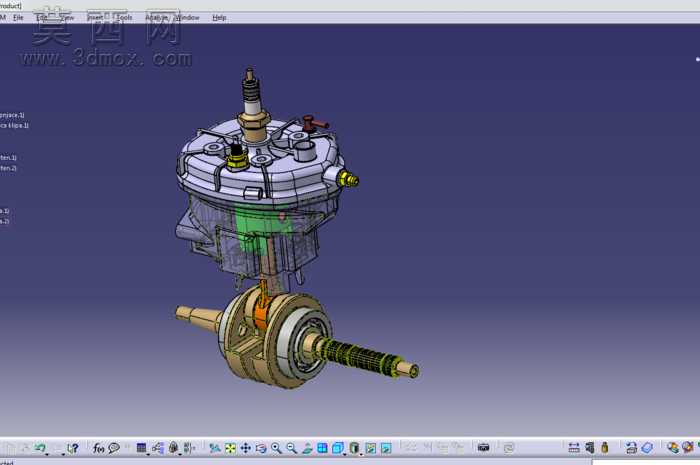Click the Isometric View cube icon
Viewport: 700px width, 465px height.
pyautogui.click(x=338, y=448)
